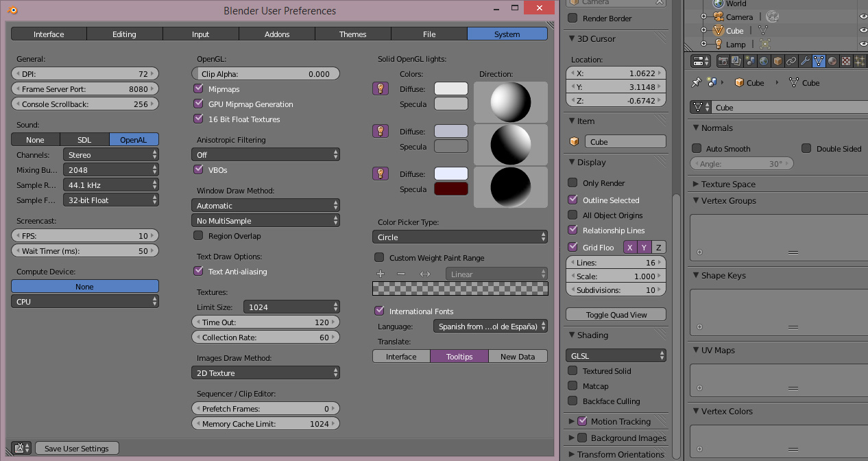Enable New Data translation button
The height and width of the screenshot is (461, 868).
tap(518, 357)
